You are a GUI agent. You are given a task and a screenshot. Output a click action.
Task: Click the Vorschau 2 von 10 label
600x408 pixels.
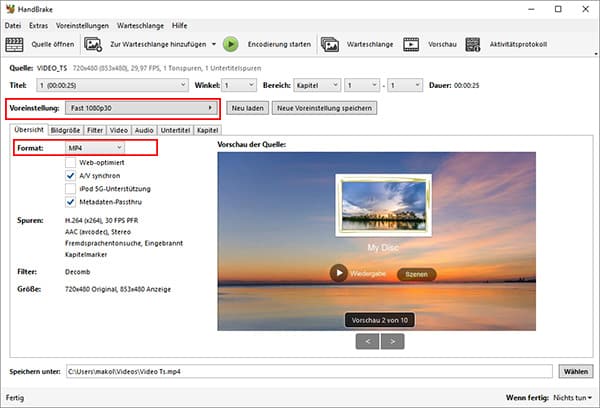point(380,320)
